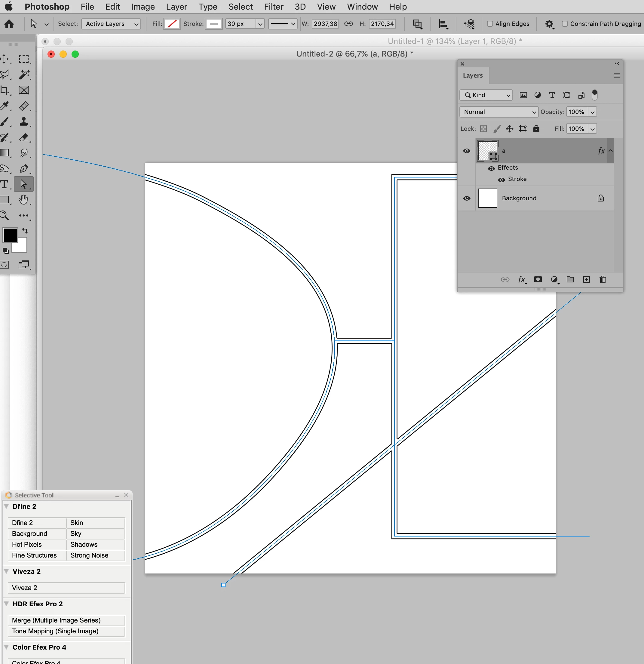The height and width of the screenshot is (664, 644).
Task: Open the Window menu
Action: click(362, 7)
